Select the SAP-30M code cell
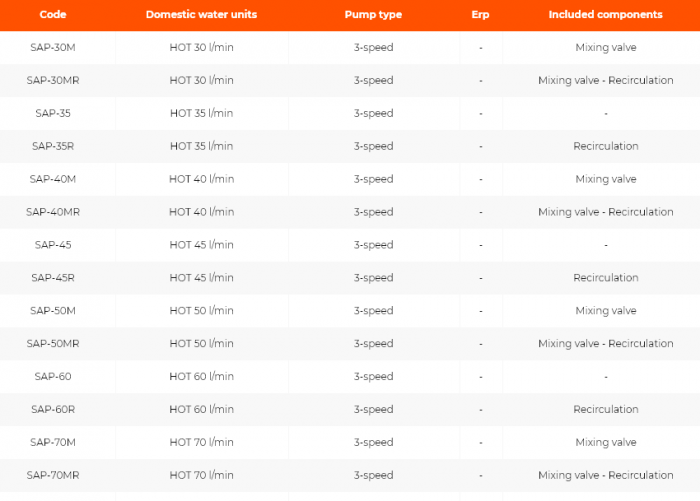The width and height of the screenshot is (700, 501). (x=53, y=47)
